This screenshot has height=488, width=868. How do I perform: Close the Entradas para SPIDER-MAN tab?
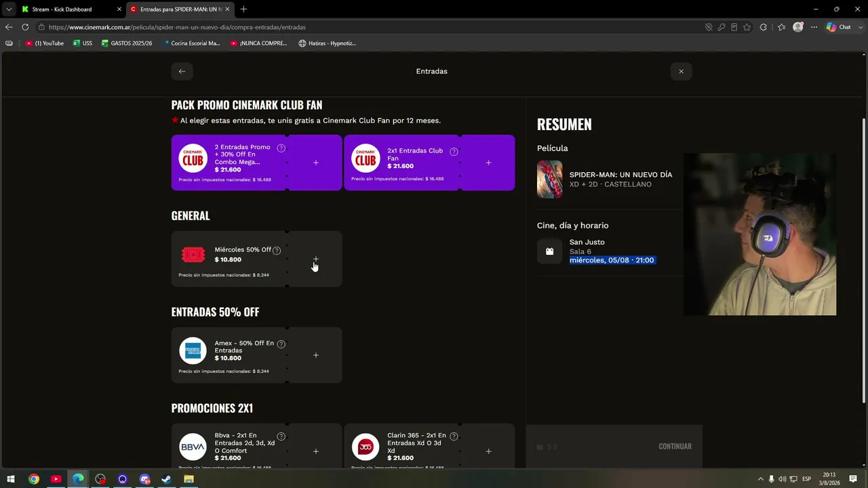[227, 9]
